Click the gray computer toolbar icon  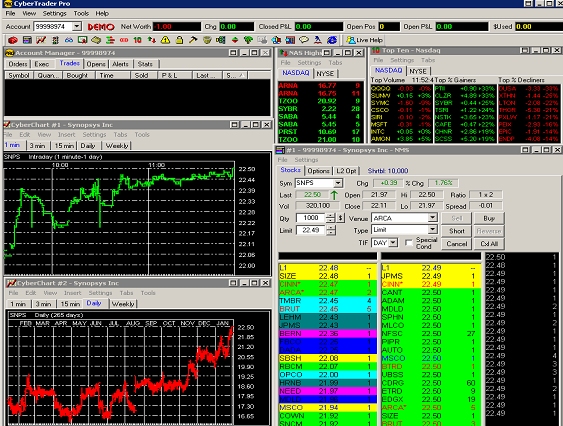click(x=262, y=40)
